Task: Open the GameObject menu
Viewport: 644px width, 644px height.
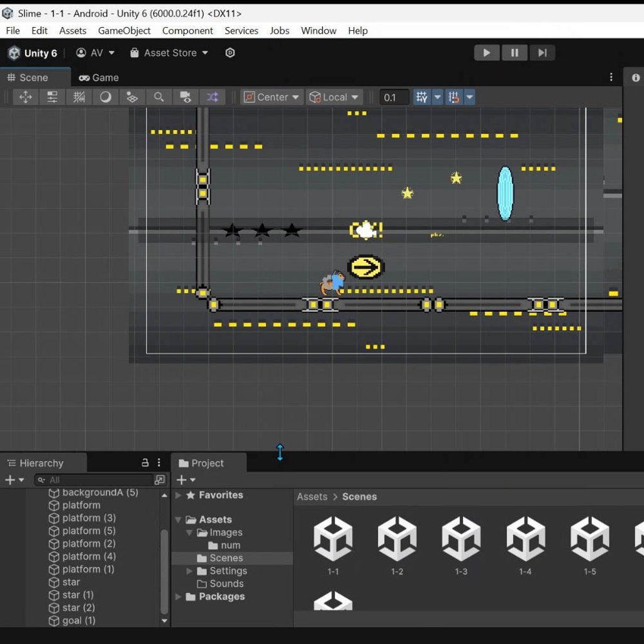Action: (124, 30)
